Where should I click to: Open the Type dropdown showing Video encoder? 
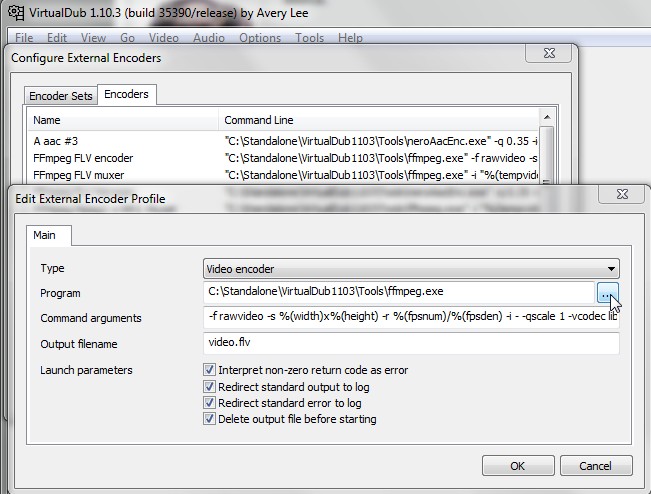pyautogui.click(x=411, y=269)
